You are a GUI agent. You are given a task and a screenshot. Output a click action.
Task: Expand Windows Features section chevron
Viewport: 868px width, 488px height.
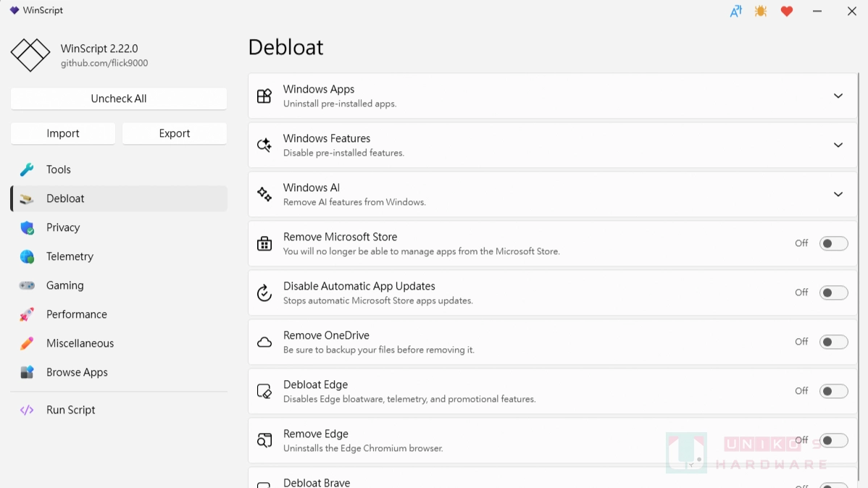click(838, 145)
